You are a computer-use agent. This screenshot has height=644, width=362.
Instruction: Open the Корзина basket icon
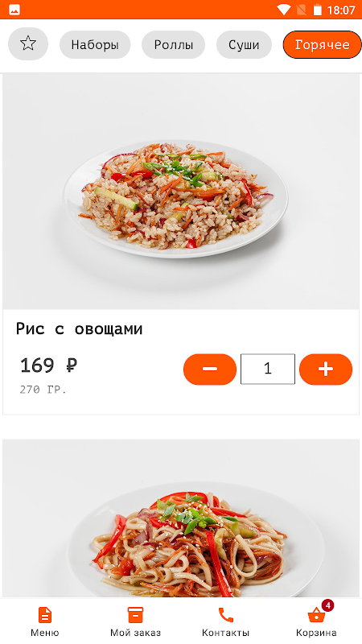coord(316,616)
